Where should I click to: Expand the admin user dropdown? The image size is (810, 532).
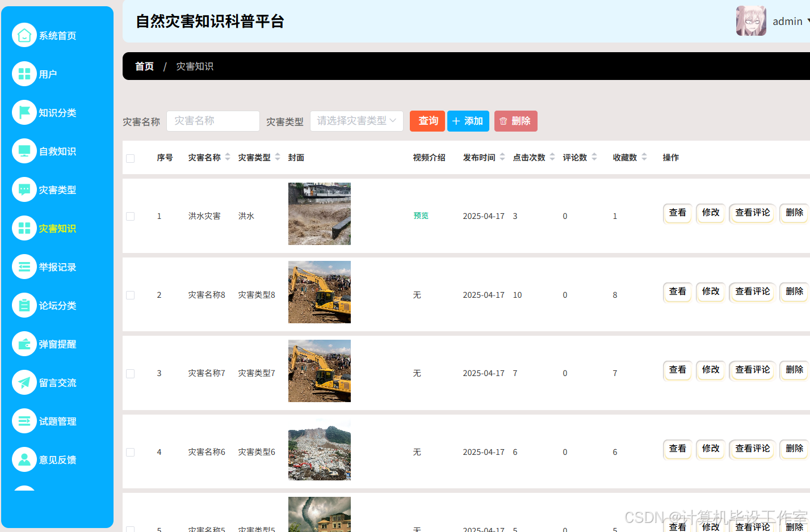[x=791, y=21]
